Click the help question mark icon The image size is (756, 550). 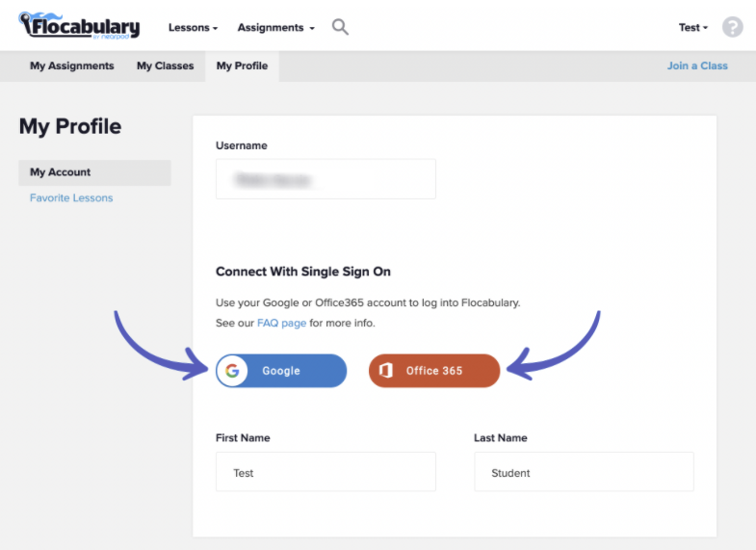(733, 27)
